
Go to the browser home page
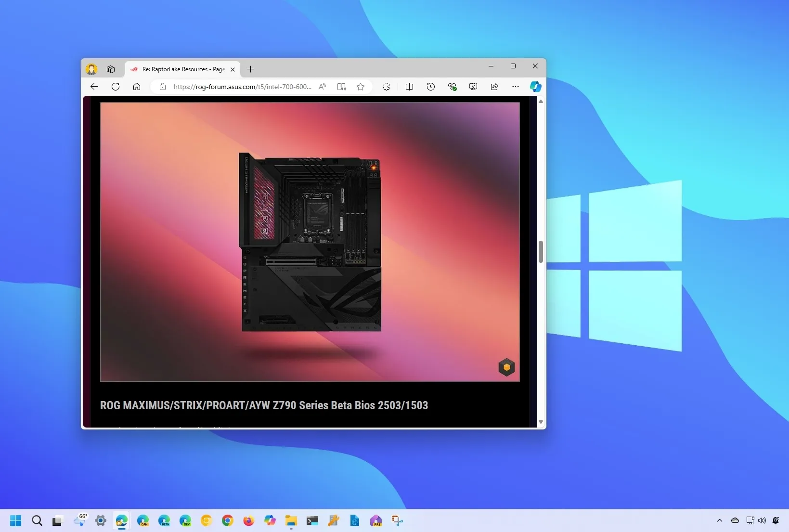pos(137,87)
